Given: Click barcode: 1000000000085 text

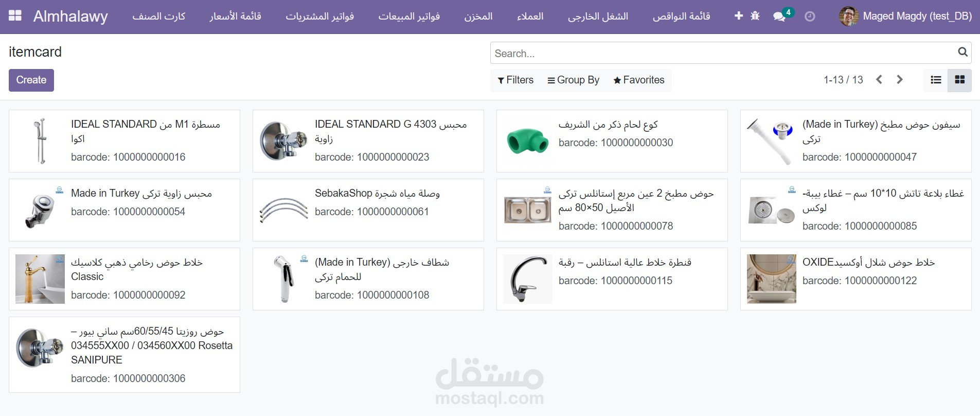Looking at the screenshot, I should coord(860,226).
